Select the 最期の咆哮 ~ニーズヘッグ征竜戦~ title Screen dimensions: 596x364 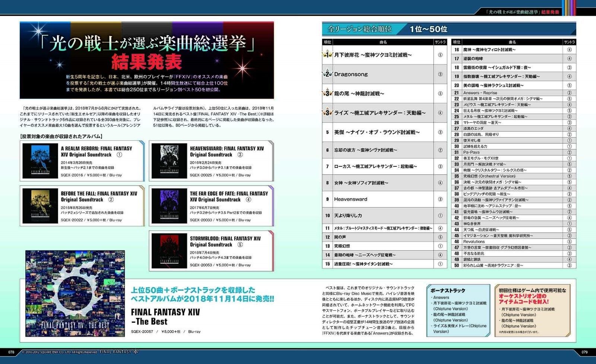(365, 255)
